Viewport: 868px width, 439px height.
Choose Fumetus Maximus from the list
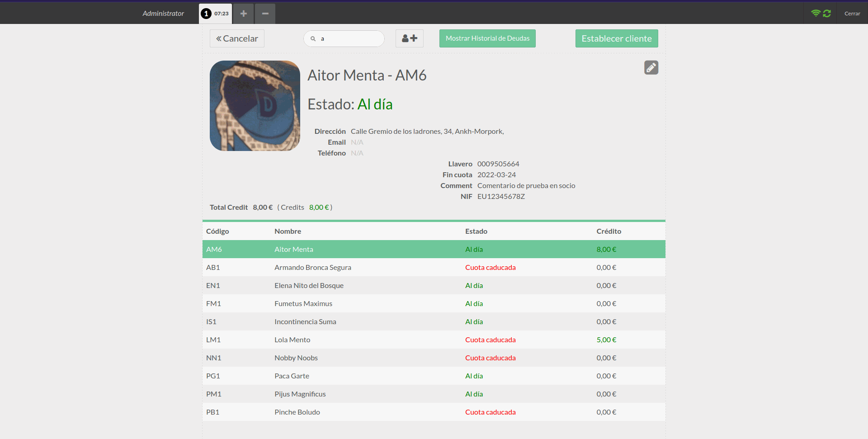tap(434, 303)
